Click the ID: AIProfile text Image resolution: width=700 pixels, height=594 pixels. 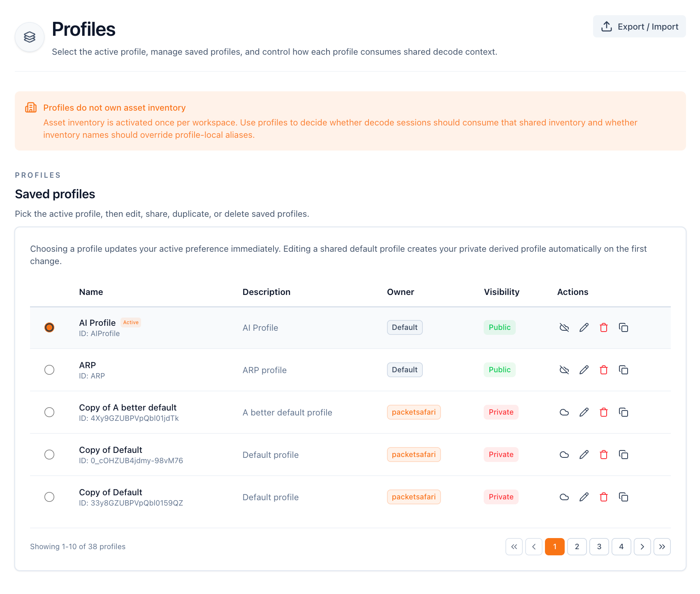100,334
